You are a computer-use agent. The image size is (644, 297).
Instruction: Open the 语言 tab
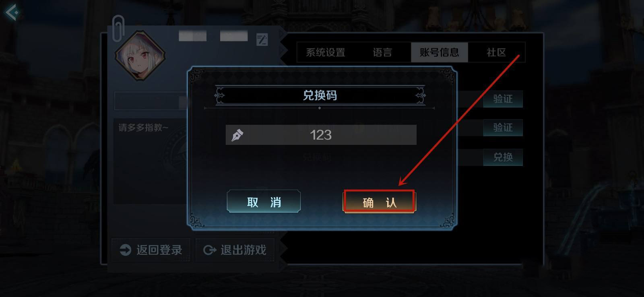point(382,52)
